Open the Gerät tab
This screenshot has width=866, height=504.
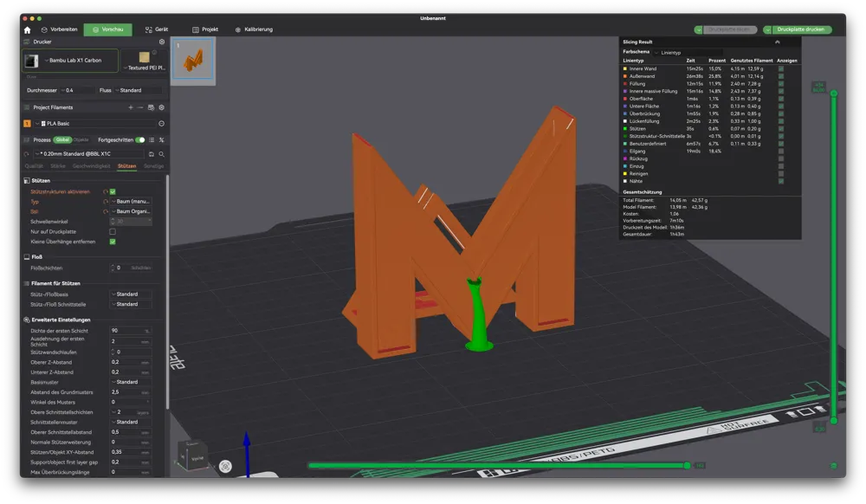pyautogui.click(x=157, y=29)
